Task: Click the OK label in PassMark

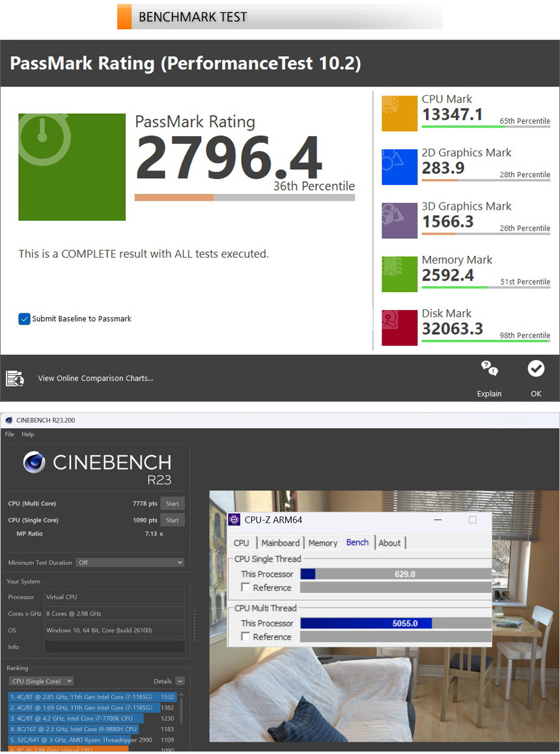Action: point(536,394)
